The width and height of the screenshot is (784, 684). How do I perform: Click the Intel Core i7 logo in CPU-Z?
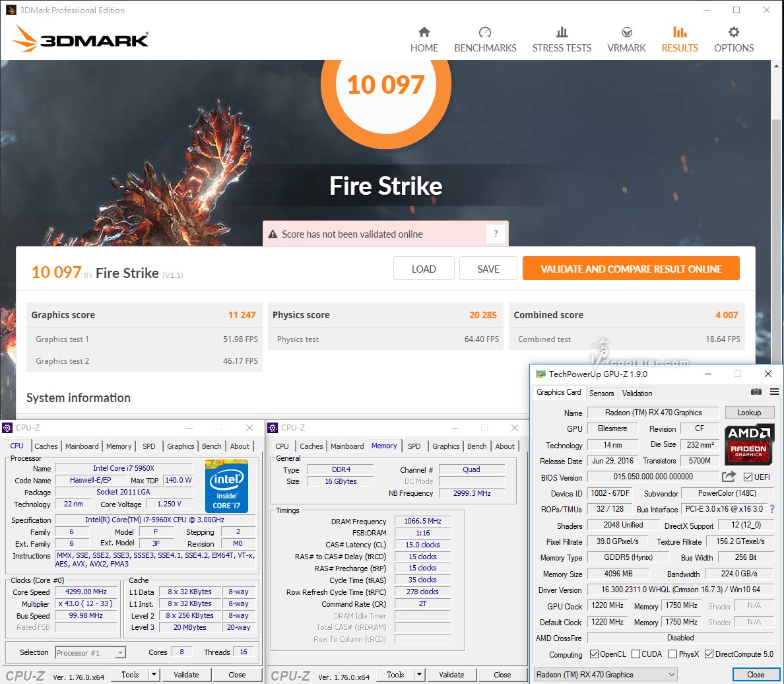tap(226, 486)
